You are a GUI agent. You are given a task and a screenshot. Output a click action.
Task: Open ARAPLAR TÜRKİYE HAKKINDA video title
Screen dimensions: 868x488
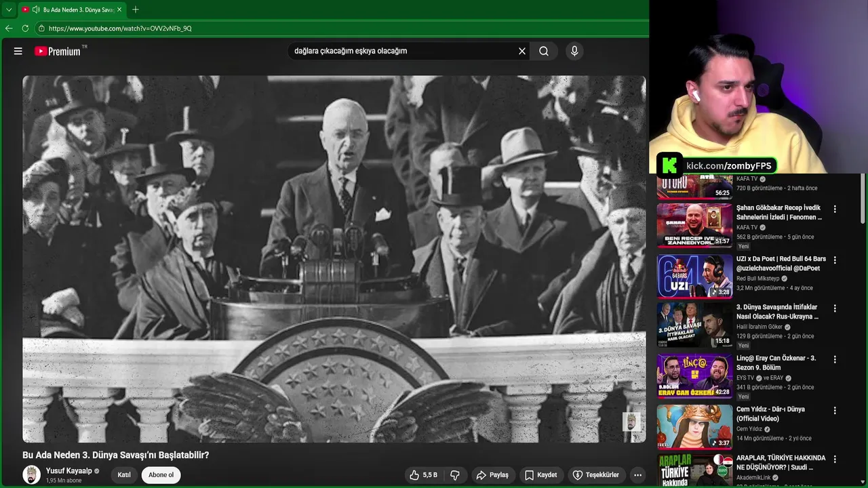click(781, 462)
